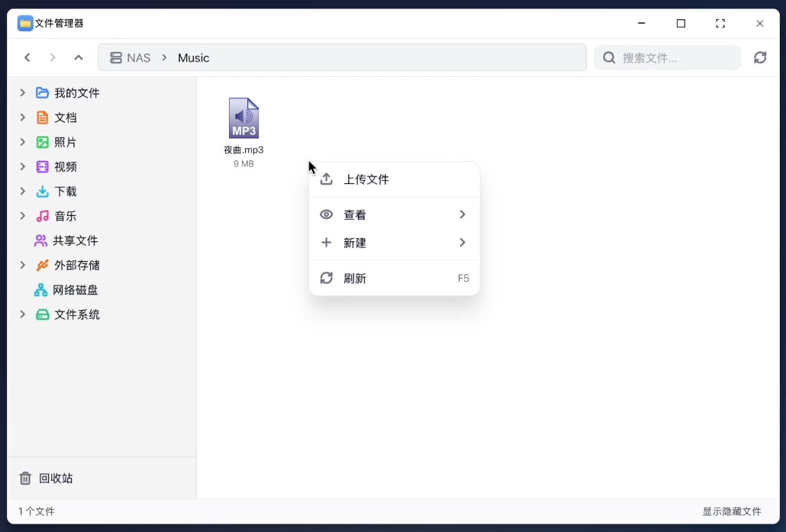Choose 上传文件 from context menu
The image size is (786, 532).
click(x=395, y=179)
